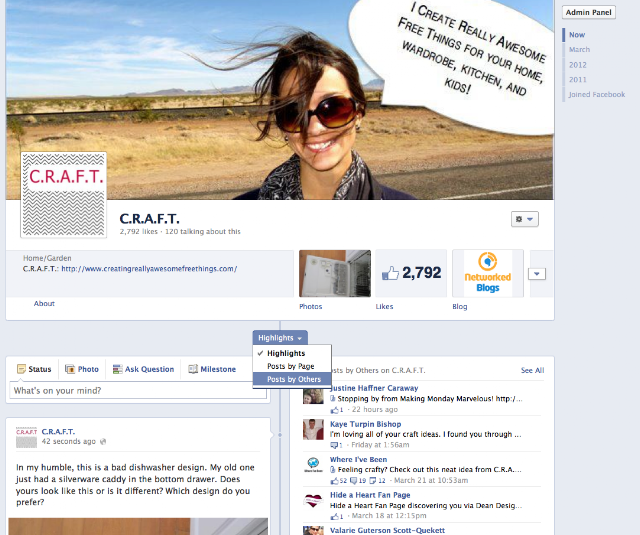This screenshot has height=535, width=640.
Task: Open the 42 seconds ago timestamp
Action: click(69, 442)
